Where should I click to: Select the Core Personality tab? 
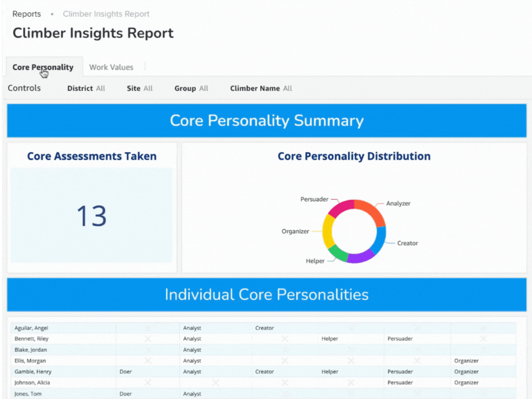(43, 67)
